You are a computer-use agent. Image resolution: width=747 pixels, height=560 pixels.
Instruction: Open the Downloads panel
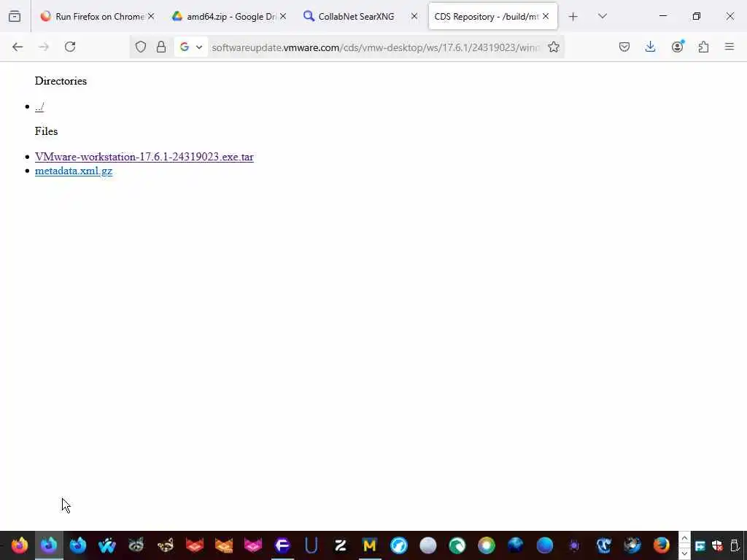point(650,47)
